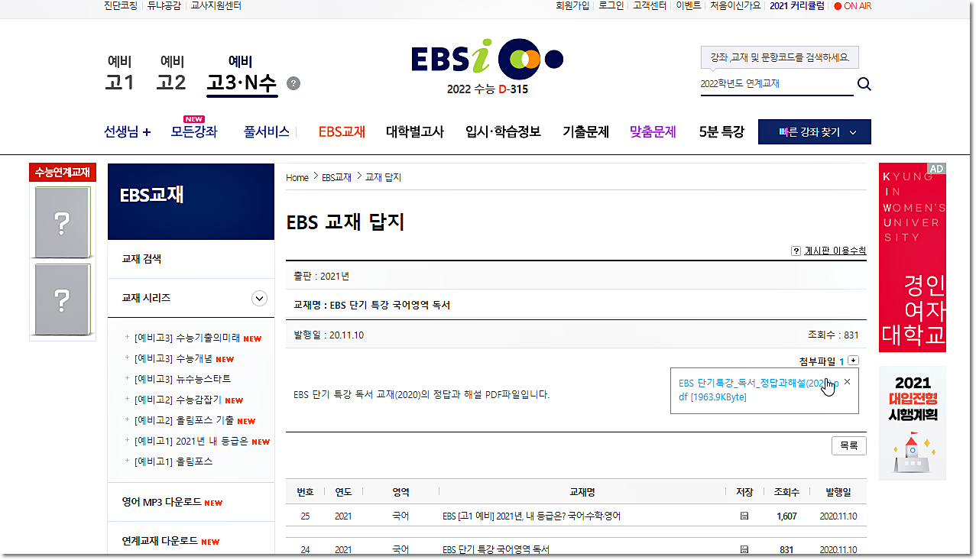Image resolution: width=976 pixels, height=560 pixels.
Task: Select 예비 고2 grade tab
Action: [x=171, y=73]
